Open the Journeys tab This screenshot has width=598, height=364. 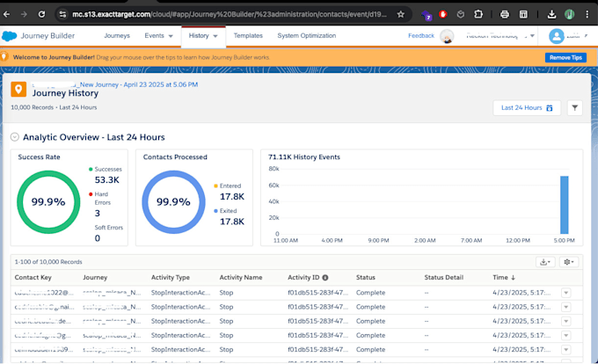117,35
